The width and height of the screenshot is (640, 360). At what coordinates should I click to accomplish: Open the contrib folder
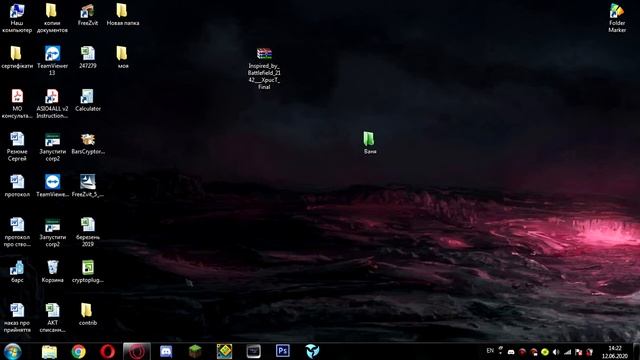pyautogui.click(x=87, y=314)
